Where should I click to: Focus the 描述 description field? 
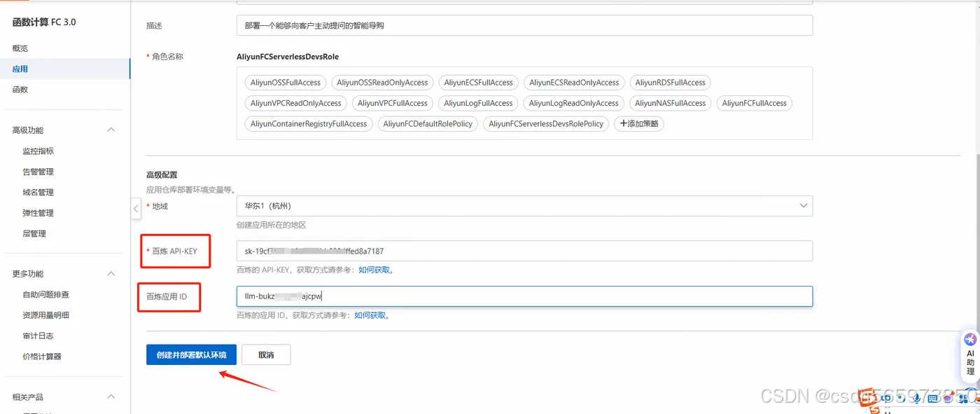pos(524,25)
